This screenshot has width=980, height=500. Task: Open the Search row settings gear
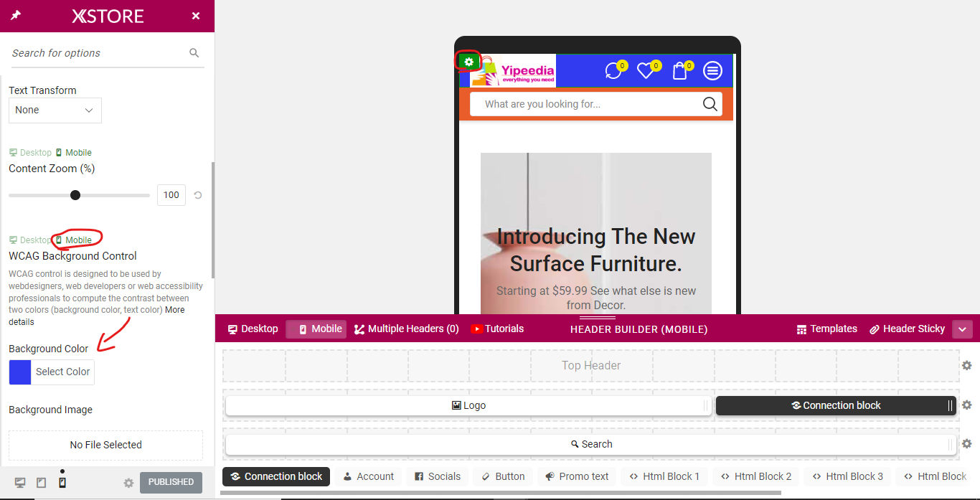tap(967, 444)
